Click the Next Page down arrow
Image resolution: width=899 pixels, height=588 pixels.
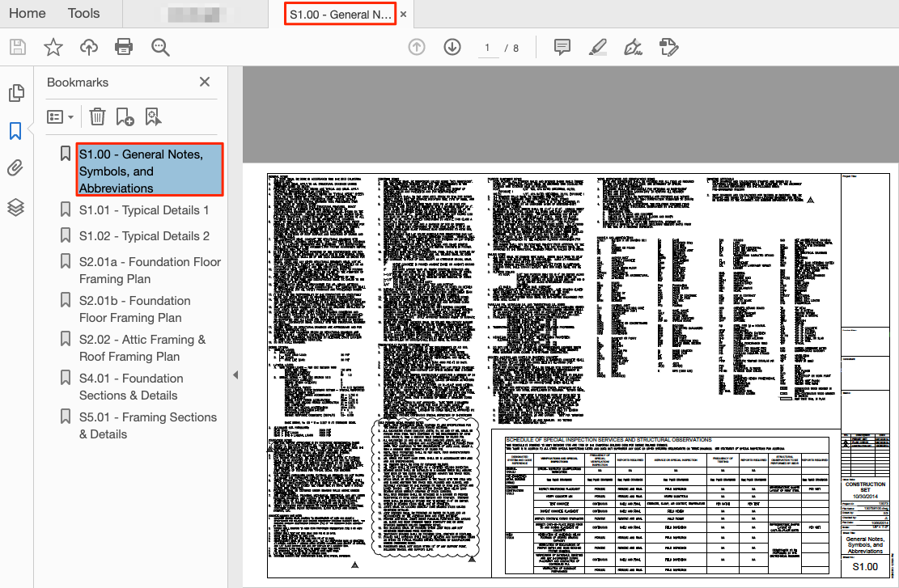[452, 47]
